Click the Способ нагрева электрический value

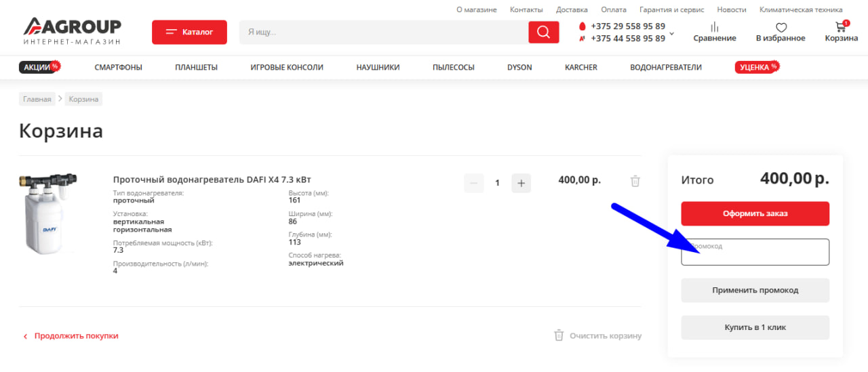click(316, 263)
